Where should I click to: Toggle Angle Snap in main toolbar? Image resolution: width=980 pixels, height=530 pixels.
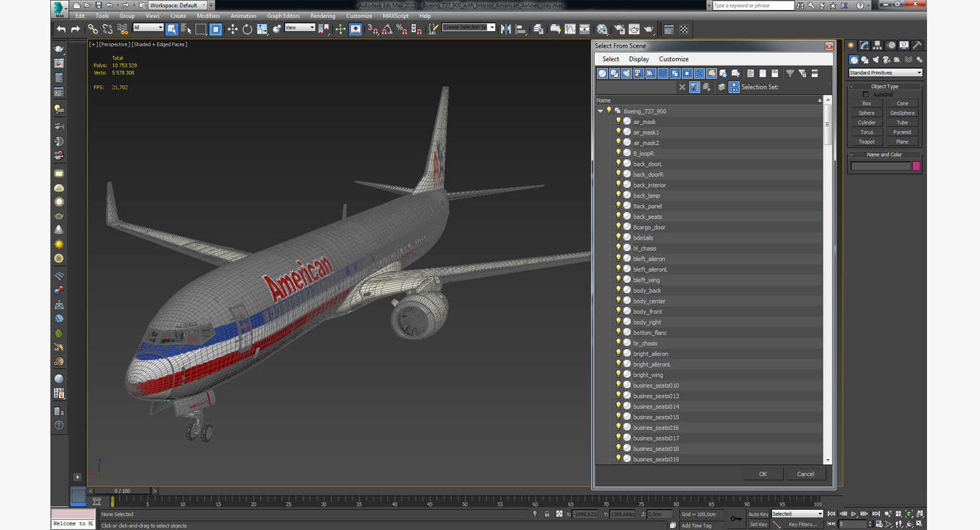pos(387,29)
